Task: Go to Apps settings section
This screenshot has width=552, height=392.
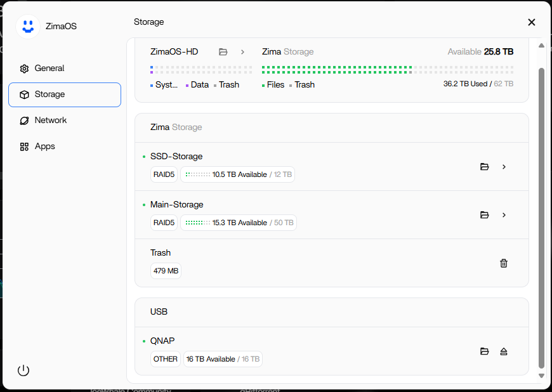Action: click(x=65, y=147)
